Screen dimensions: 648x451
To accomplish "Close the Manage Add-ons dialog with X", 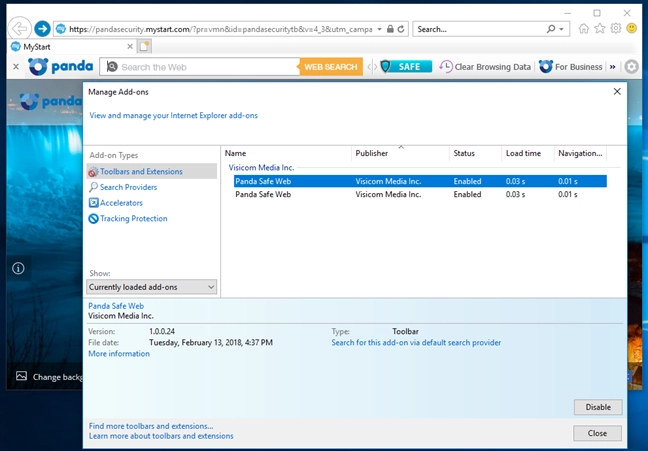I will (617, 91).
